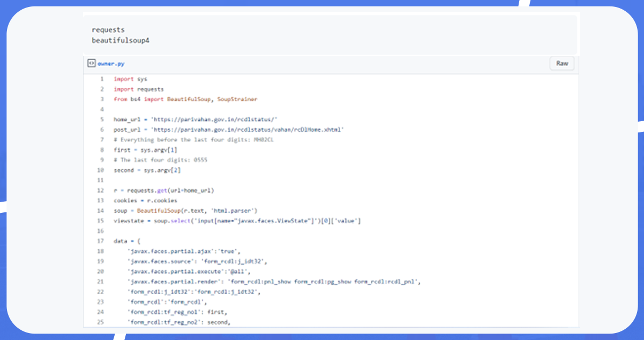The width and height of the screenshot is (644, 340).
Task: Click 'requests' text in the requirements block
Action: [x=108, y=30]
